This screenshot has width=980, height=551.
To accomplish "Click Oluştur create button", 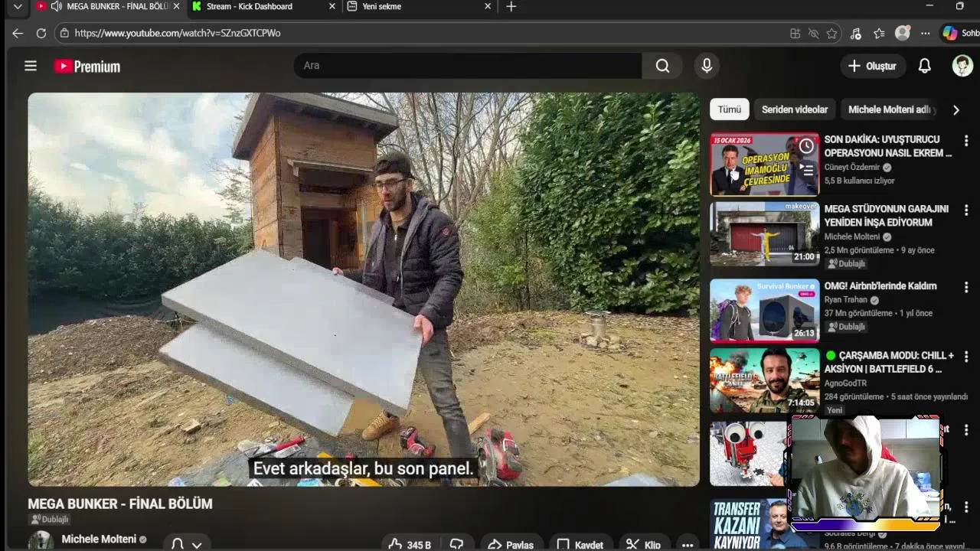I will [x=872, y=66].
